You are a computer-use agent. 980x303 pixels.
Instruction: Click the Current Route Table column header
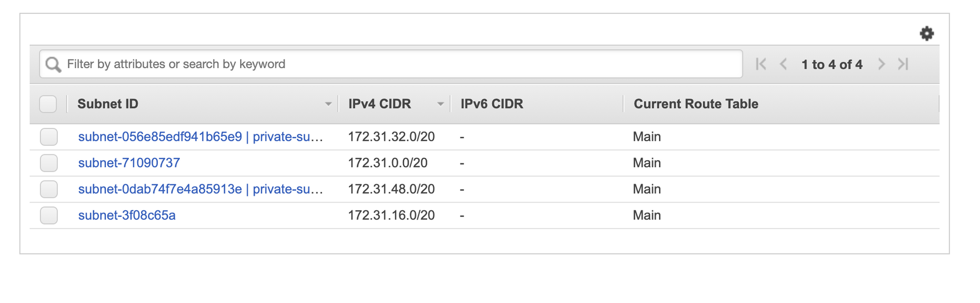[696, 104]
